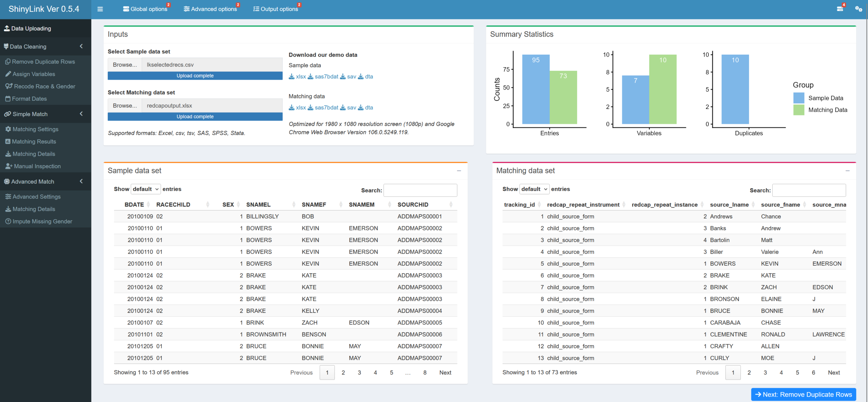This screenshot has width=868, height=402.
Task: Open Remove Duplicate Rows sidebar item
Action: [x=40, y=62]
